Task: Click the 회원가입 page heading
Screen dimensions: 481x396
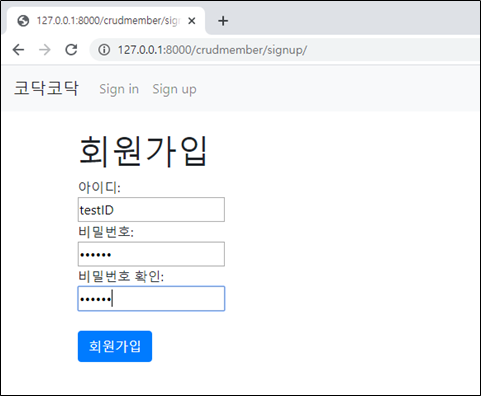Action: [x=143, y=152]
